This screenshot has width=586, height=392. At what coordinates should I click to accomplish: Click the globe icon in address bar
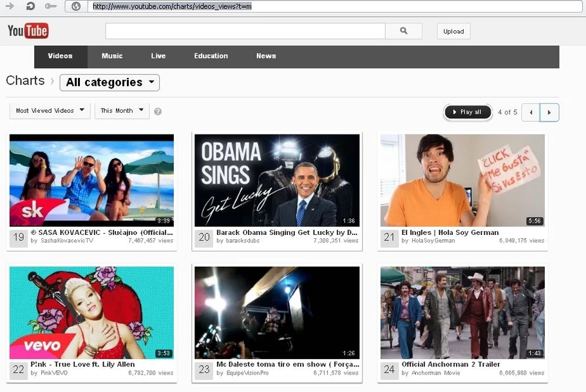[x=76, y=6]
